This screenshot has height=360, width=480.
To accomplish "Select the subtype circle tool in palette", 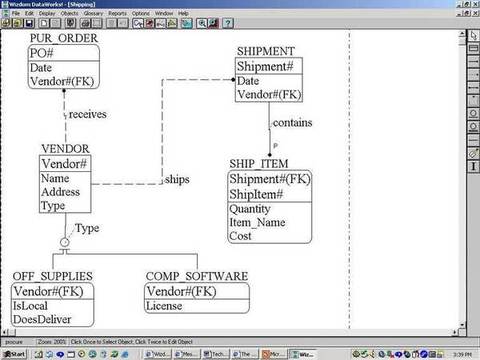I will [x=473, y=114].
